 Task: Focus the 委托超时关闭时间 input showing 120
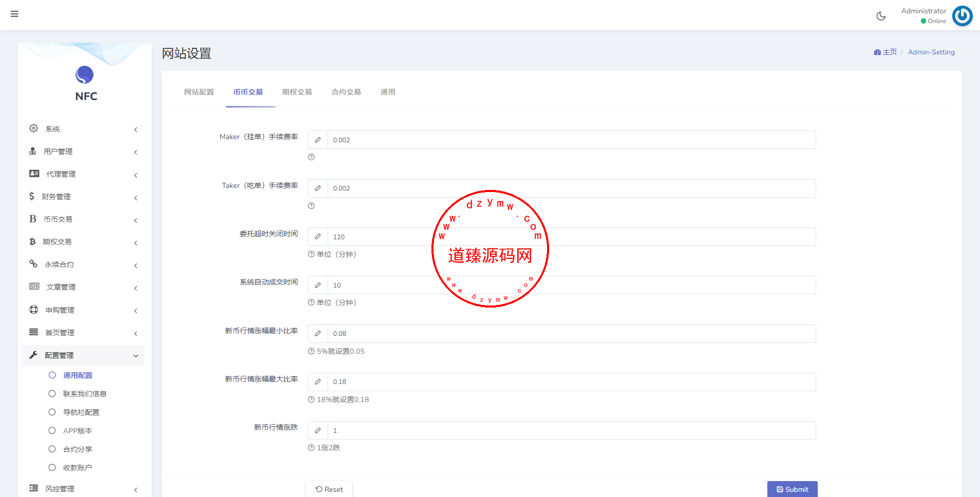click(572, 237)
